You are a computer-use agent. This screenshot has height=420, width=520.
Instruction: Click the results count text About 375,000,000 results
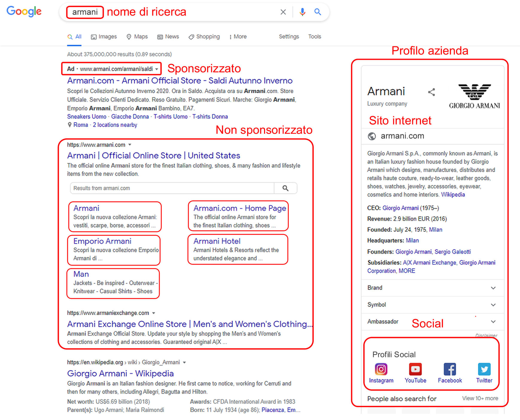point(119,54)
